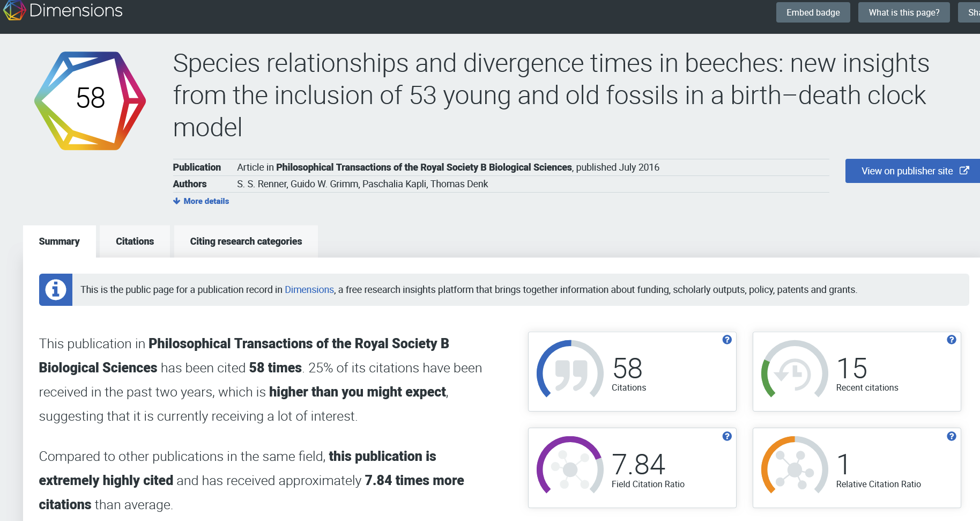Image resolution: width=980 pixels, height=521 pixels.
Task: Click external-link icon on publisher button
Action: pyautogui.click(x=964, y=171)
